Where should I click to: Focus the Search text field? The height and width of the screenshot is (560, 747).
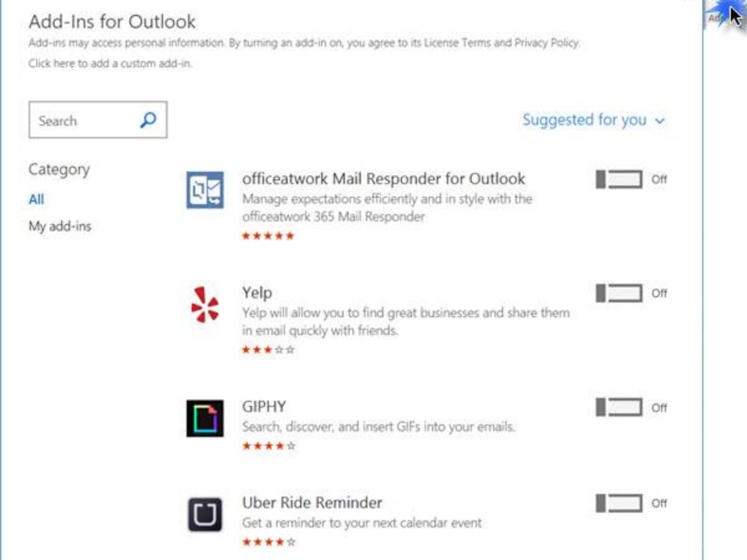click(x=84, y=120)
